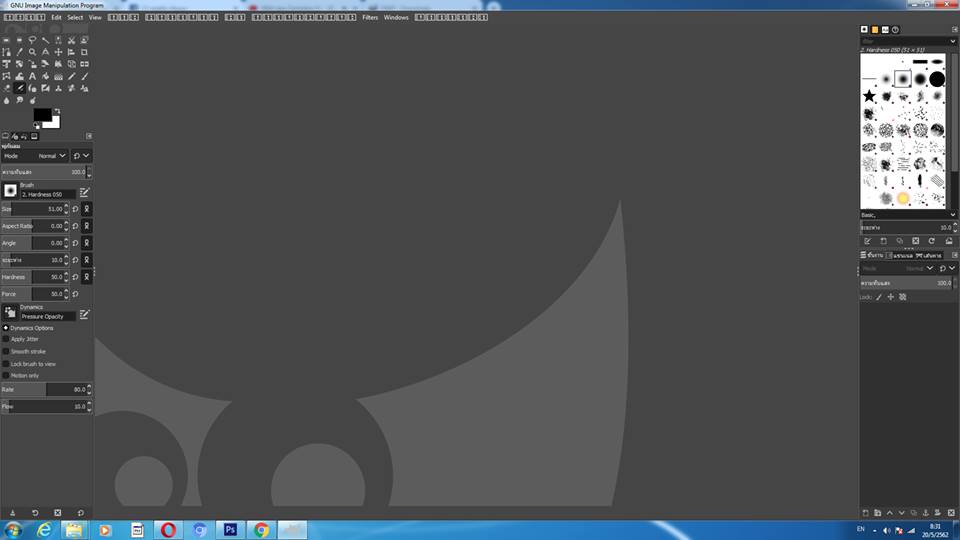The width and height of the screenshot is (960, 540).
Task: Reset the Size value to brush default
Action: tap(75, 209)
